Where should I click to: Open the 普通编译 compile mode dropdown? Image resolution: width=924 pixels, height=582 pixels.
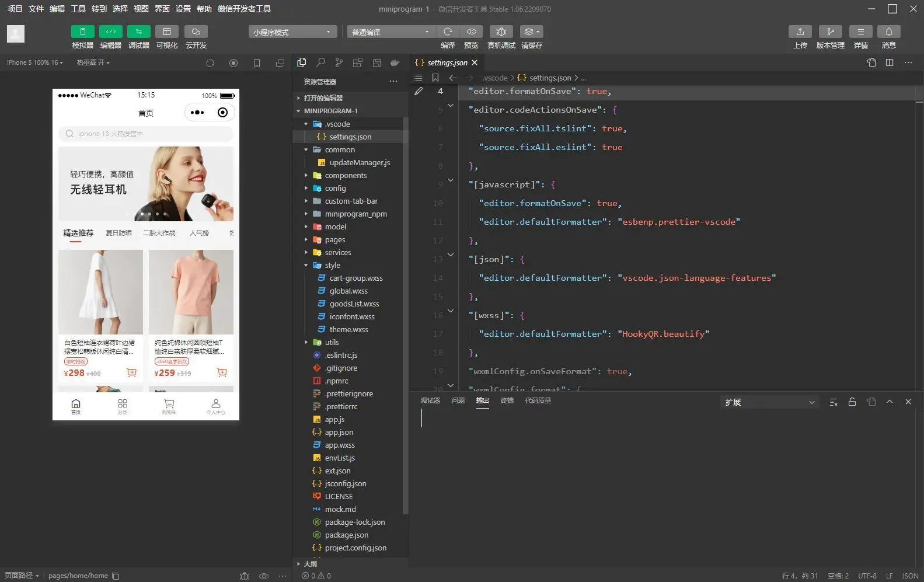click(390, 32)
